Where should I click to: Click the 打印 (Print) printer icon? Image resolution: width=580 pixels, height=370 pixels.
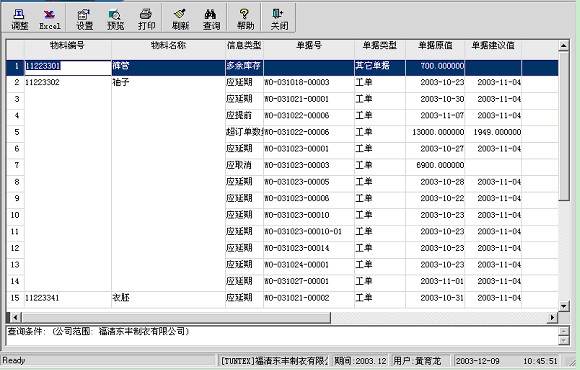146,18
